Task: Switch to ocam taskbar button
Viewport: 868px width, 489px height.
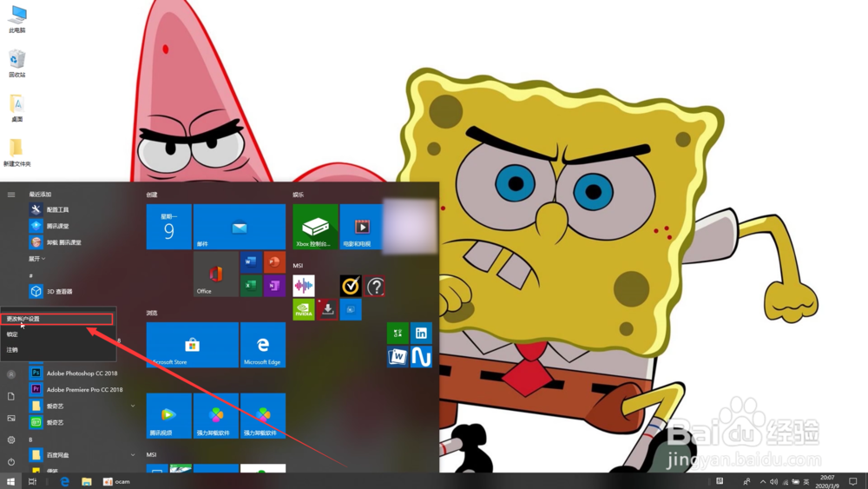Action: (x=117, y=481)
